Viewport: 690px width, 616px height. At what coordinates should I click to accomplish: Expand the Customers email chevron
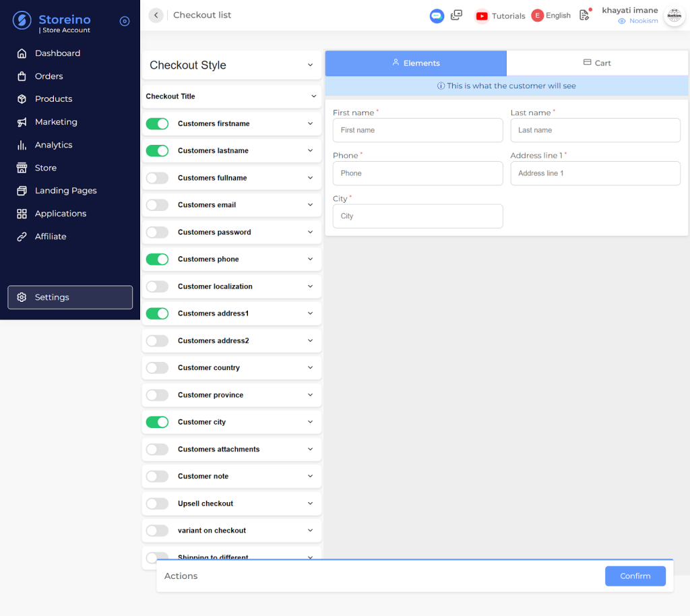tap(310, 205)
